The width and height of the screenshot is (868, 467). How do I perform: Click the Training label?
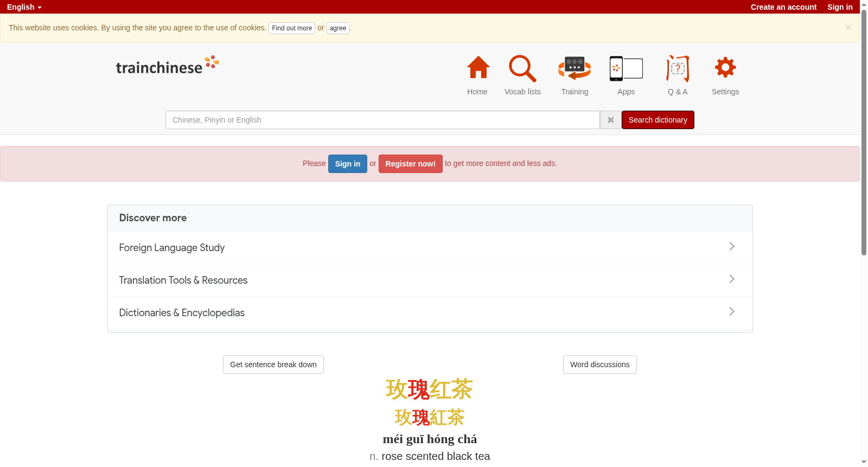pos(575,92)
